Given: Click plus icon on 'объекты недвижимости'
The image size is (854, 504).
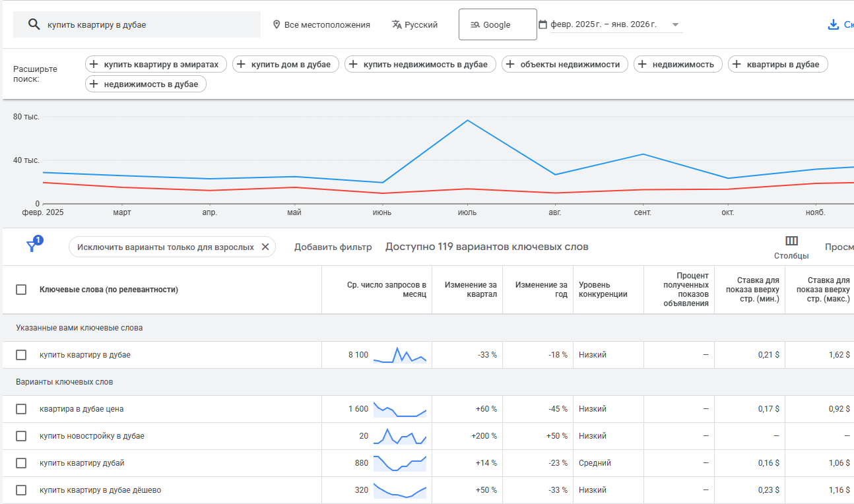Looking at the screenshot, I should pos(510,64).
